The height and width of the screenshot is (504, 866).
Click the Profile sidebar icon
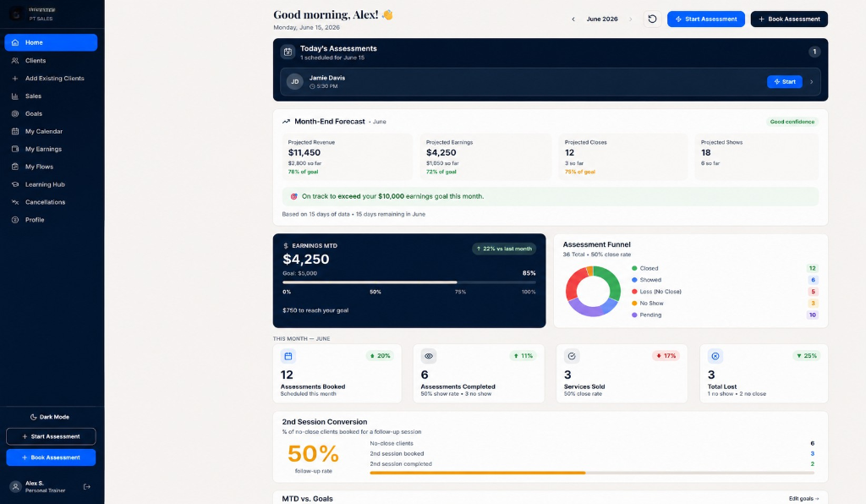15,220
